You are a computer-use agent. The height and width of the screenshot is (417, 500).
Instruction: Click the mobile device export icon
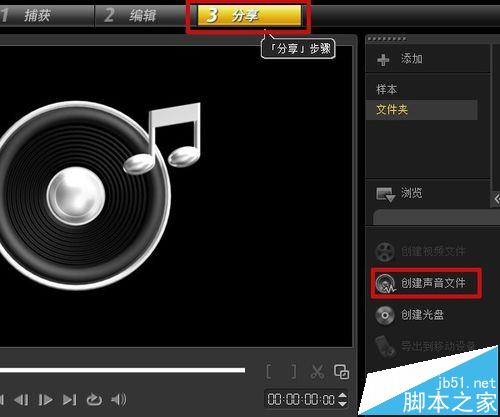click(385, 346)
